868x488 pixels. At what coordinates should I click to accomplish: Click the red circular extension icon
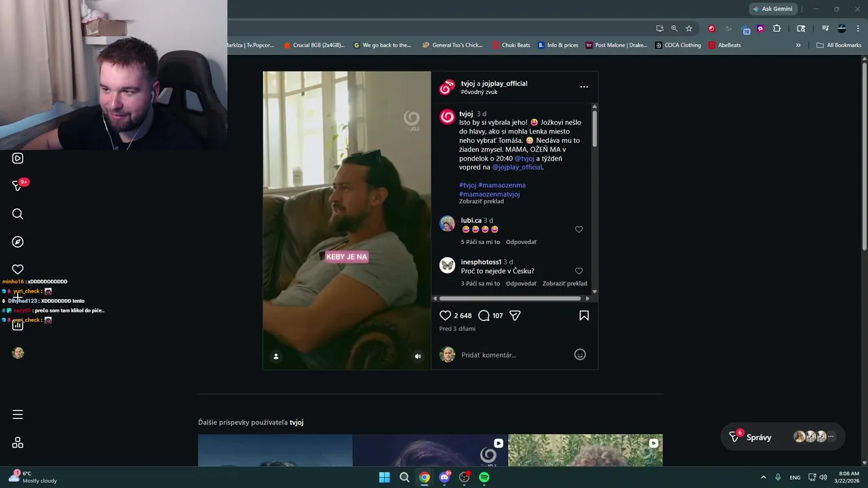711,28
